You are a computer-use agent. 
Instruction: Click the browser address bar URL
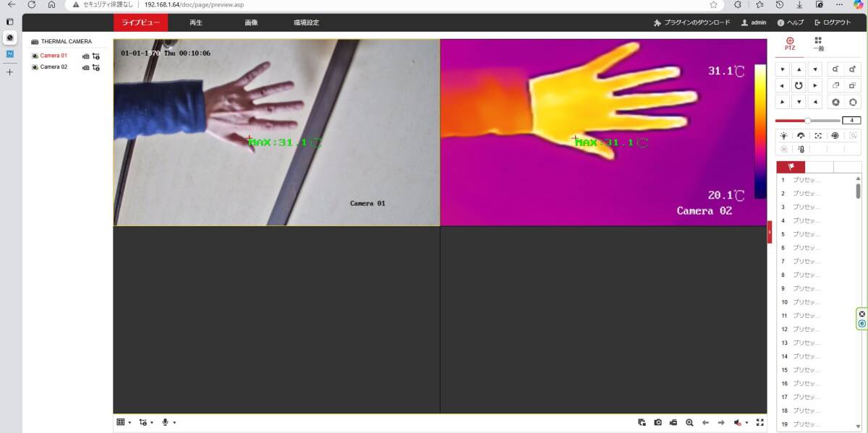194,4
